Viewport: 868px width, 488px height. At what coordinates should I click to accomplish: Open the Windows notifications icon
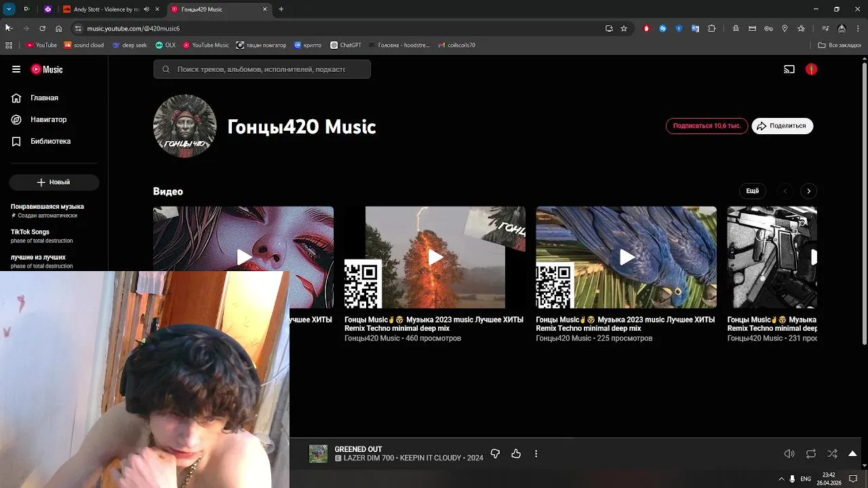tap(853, 479)
